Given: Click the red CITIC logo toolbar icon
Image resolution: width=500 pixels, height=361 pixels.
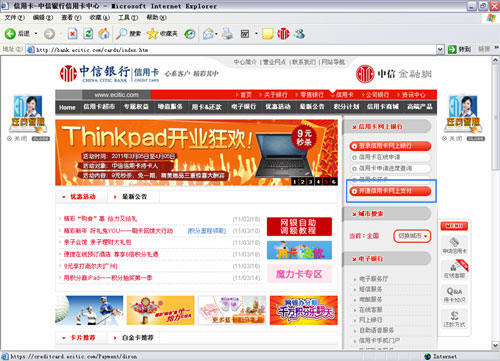Looking at the screenshot, I should [x=283, y=34].
